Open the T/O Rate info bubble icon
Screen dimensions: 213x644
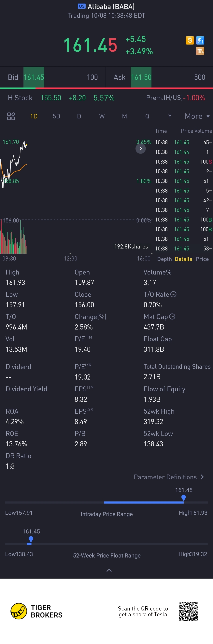[x=173, y=294]
